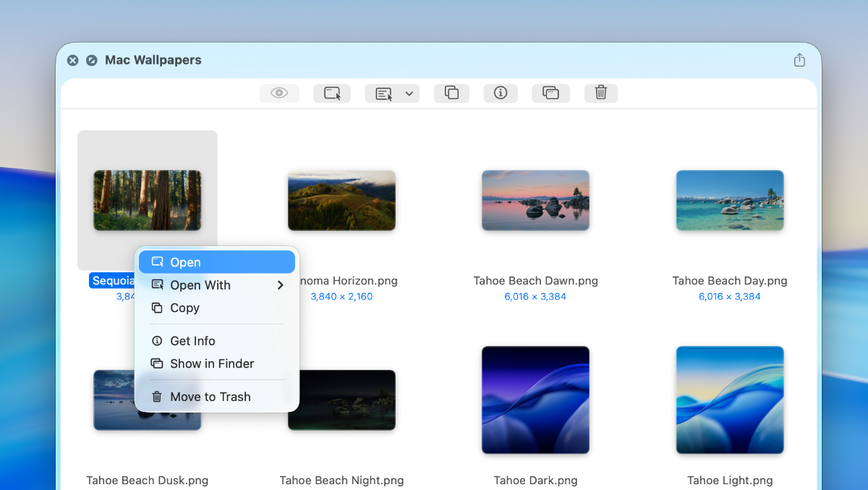Click the Get Info toolbar icon
This screenshot has width=868, height=490.
tap(501, 93)
